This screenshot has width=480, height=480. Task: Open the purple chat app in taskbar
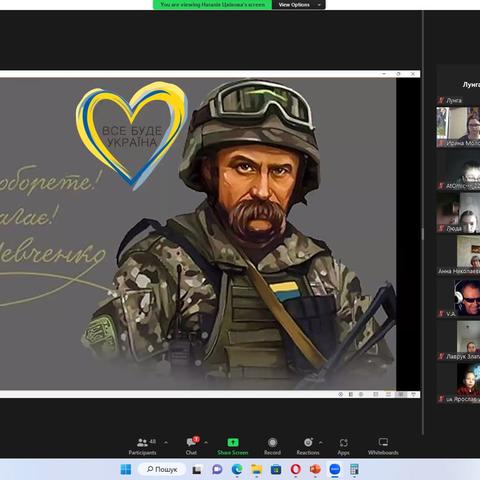tap(217, 469)
